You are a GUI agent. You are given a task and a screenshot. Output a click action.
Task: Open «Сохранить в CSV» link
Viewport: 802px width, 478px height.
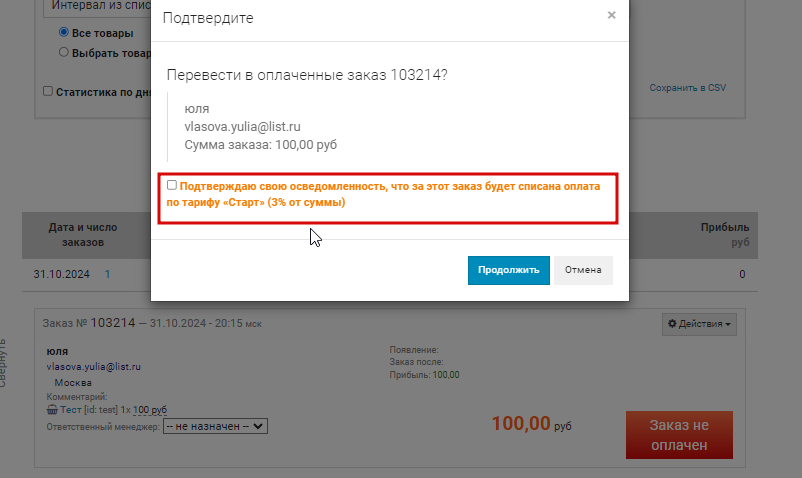(x=687, y=88)
